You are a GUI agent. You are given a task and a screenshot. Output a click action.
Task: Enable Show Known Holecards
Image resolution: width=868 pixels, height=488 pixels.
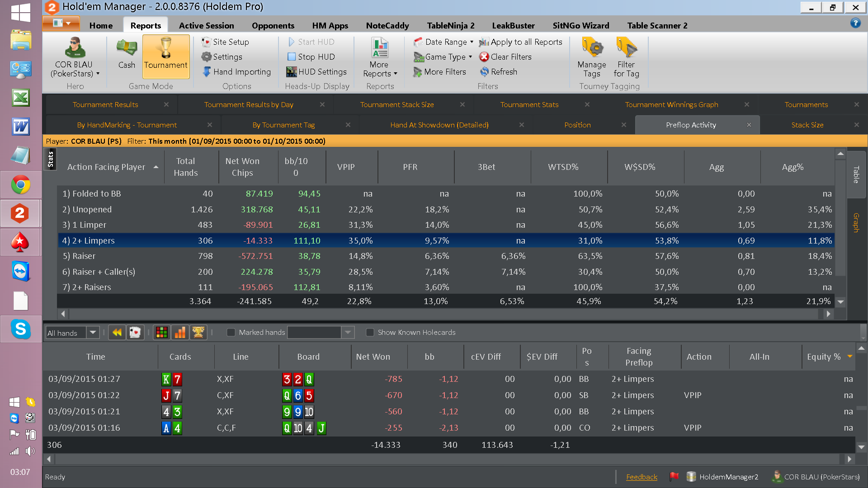370,333
